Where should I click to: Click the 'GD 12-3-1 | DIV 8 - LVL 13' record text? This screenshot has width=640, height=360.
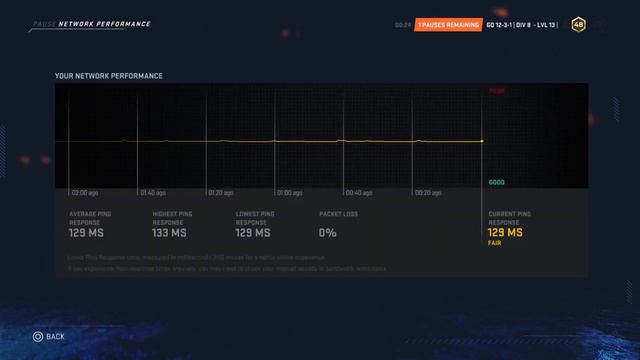pyautogui.click(x=521, y=25)
